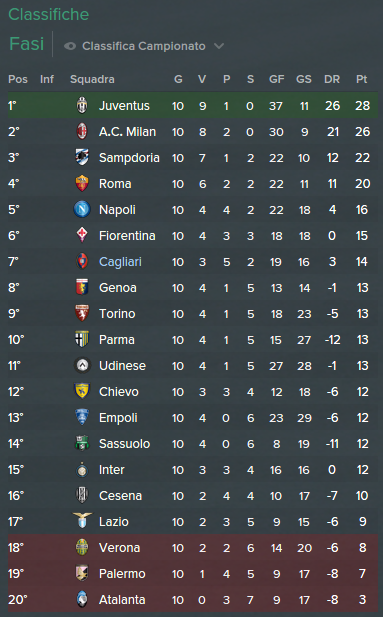Select the Verona row in relegation zone
The image size is (383, 617).
[193, 547]
